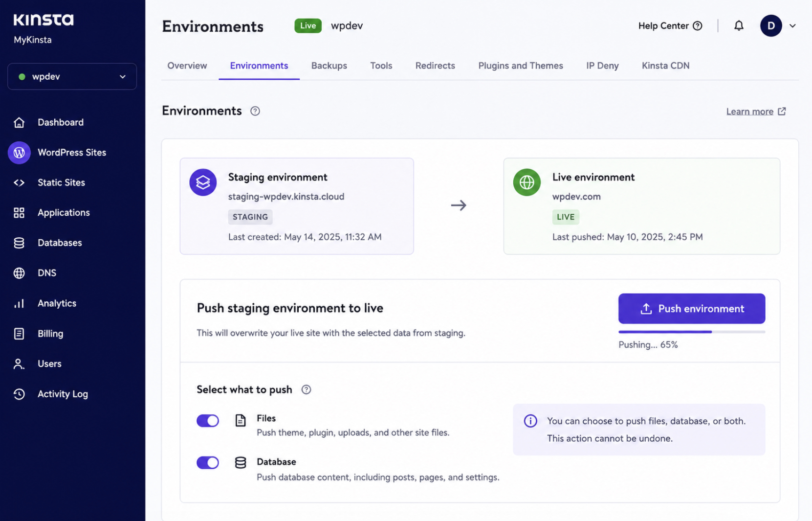This screenshot has width=812, height=521.
Task: Click the external link icon next to Learn more
Action: point(782,111)
